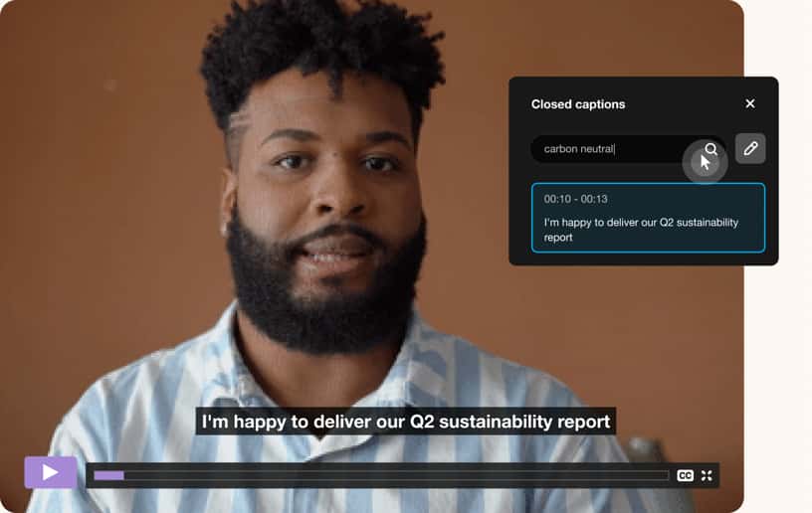The height and width of the screenshot is (513, 812).
Task: Open caption editing with the pencil icon
Action: [x=750, y=149]
